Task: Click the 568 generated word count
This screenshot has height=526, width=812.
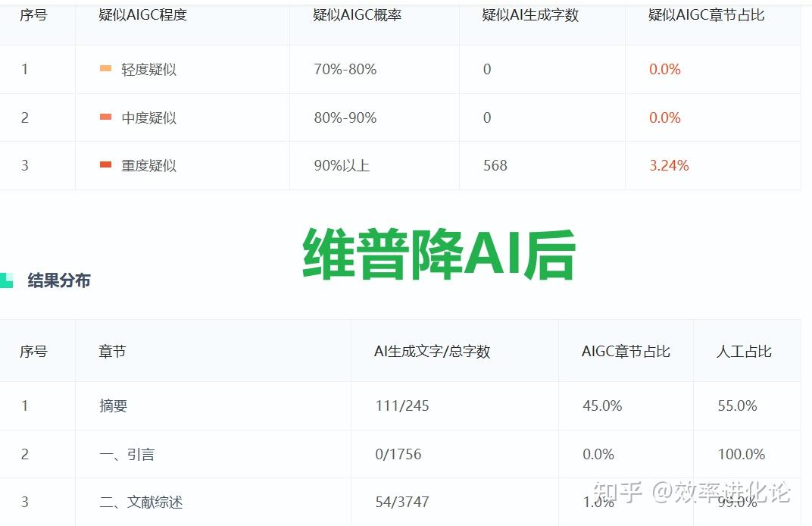Action: click(x=495, y=166)
